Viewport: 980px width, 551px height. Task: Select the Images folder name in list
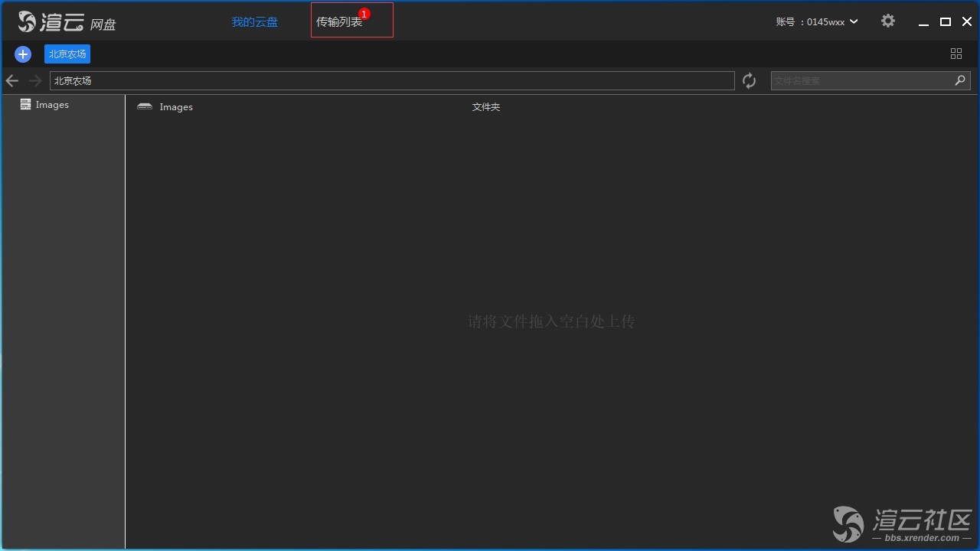[x=176, y=107]
